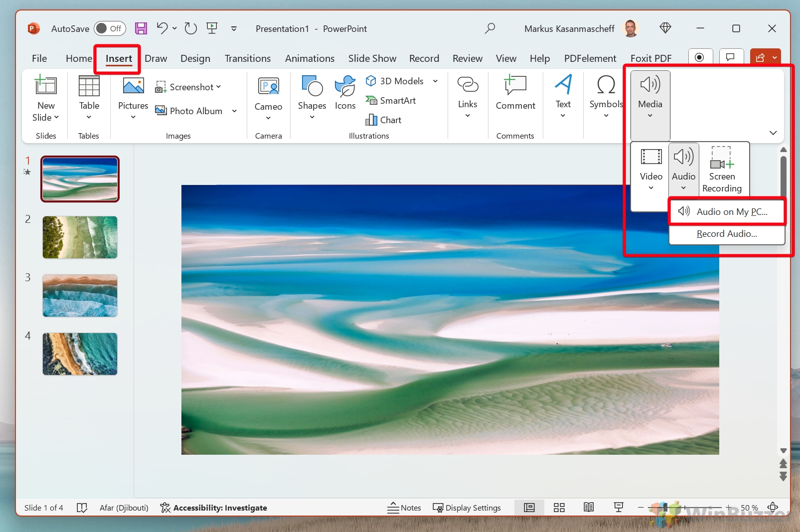Image resolution: width=800 pixels, height=532 pixels.
Task: Insert SmartArt graphic
Action: tap(391, 101)
